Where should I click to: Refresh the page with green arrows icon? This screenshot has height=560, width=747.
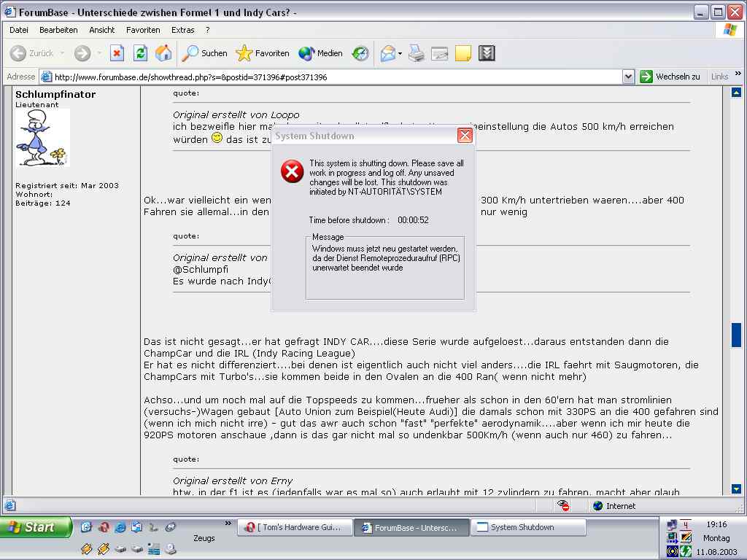pyautogui.click(x=140, y=53)
